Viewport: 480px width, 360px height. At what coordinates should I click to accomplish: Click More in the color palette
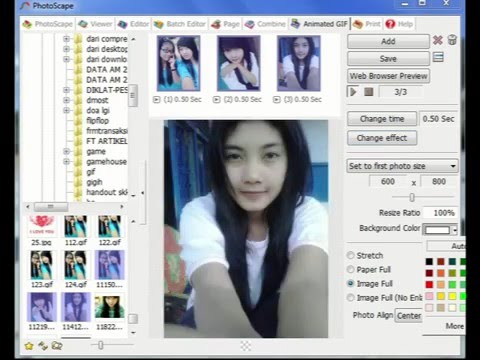click(455, 326)
